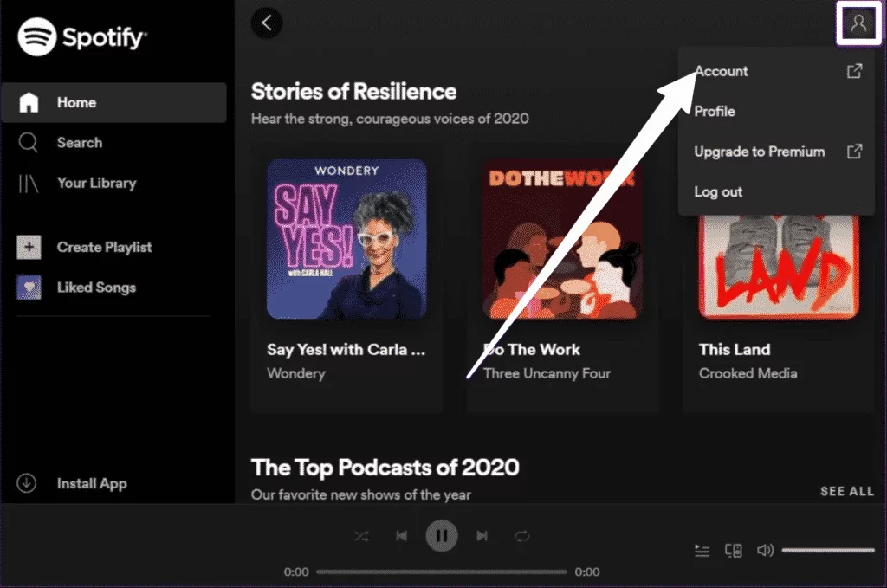Pause playback with the center button
Screen dimensions: 887x588
point(442,535)
